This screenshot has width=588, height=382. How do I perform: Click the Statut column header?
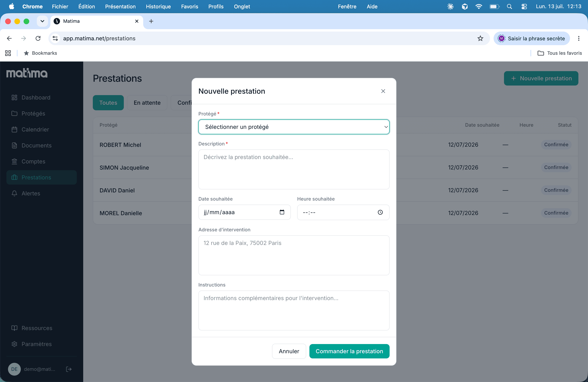pyautogui.click(x=565, y=125)
